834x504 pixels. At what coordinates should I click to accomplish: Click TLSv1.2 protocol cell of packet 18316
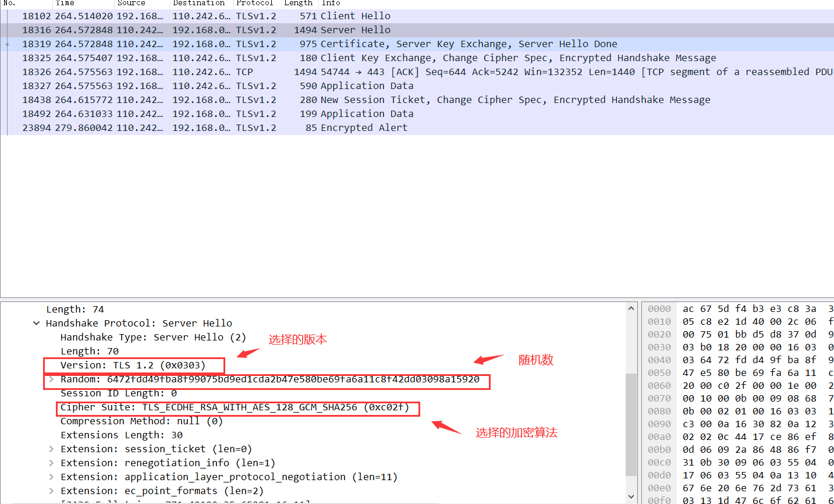[256, 30]
